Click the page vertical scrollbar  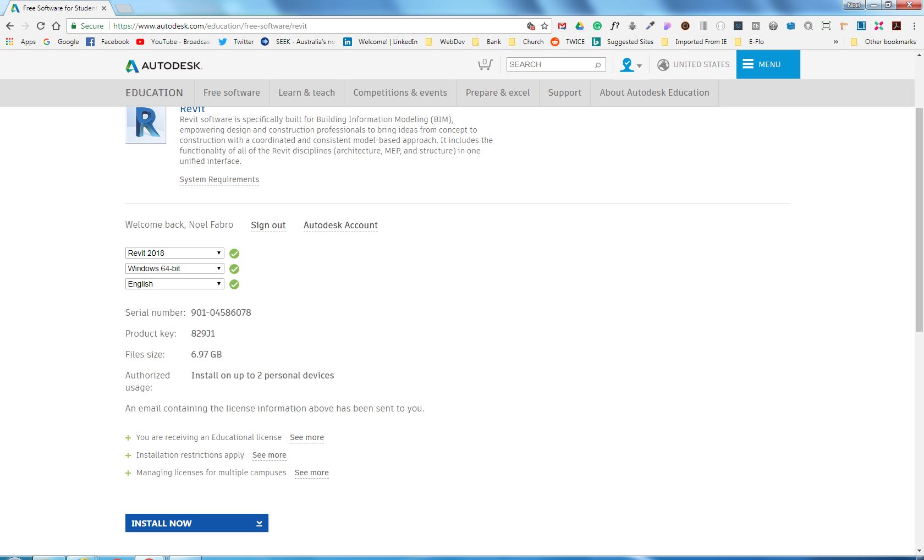919,220
